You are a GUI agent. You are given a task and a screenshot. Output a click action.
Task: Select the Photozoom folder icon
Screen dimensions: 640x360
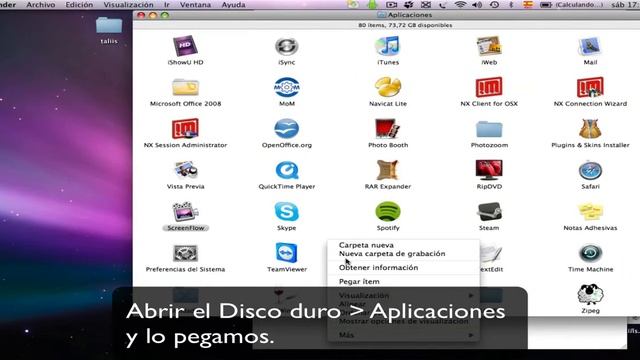(489, 129)
